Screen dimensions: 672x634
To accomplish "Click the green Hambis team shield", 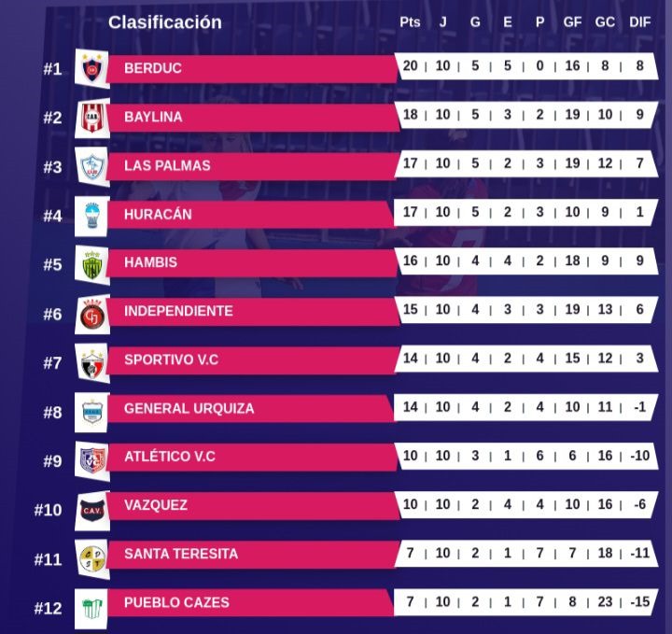I will [x=91, y=263].
